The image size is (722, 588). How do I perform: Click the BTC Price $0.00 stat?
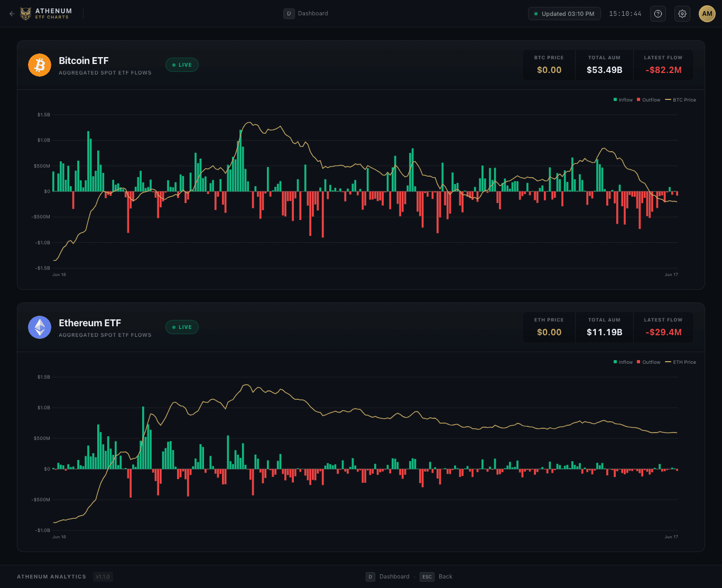(x=549, y=65)
